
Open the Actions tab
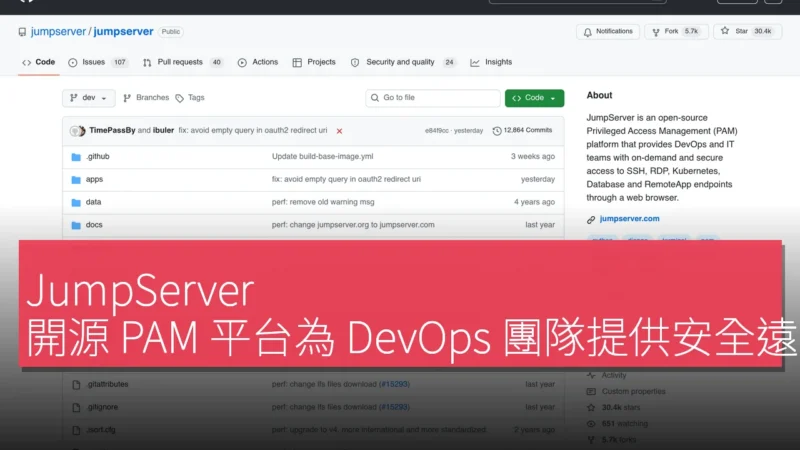coord(258,62)
